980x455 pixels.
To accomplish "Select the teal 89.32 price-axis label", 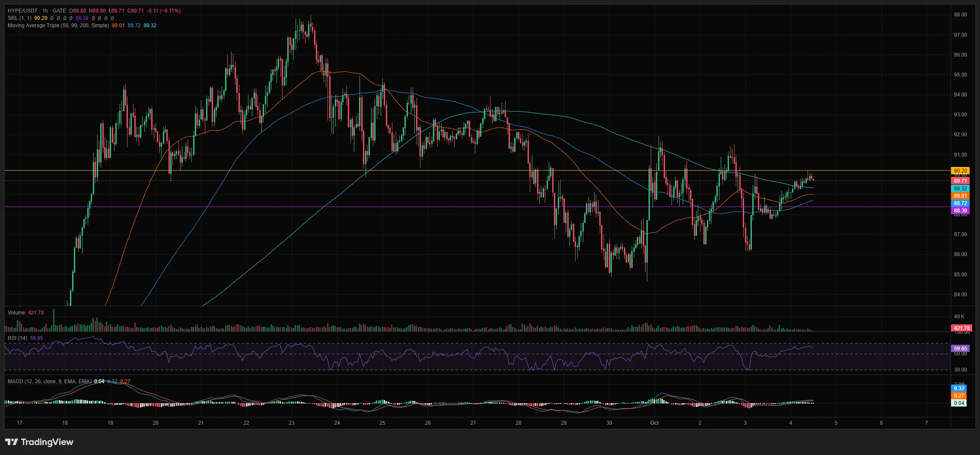I will 960,189.
